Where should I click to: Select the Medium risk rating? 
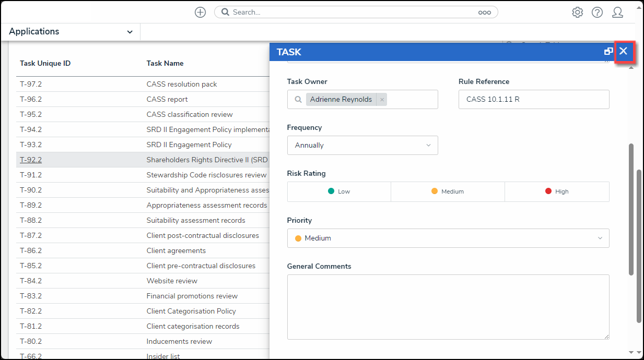[448, 191]
